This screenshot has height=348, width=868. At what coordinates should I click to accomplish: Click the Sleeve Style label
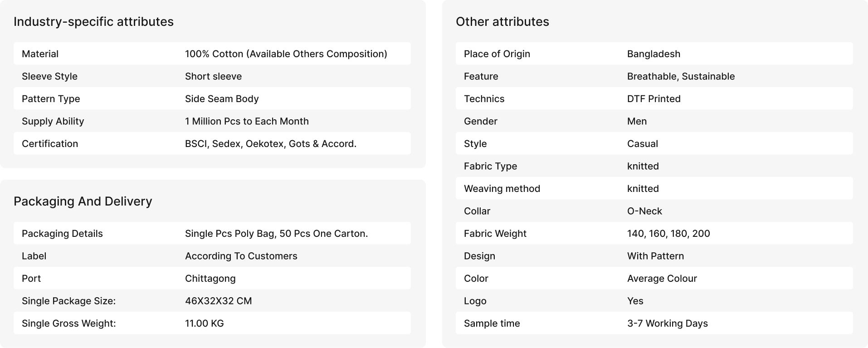pos(49,76)
